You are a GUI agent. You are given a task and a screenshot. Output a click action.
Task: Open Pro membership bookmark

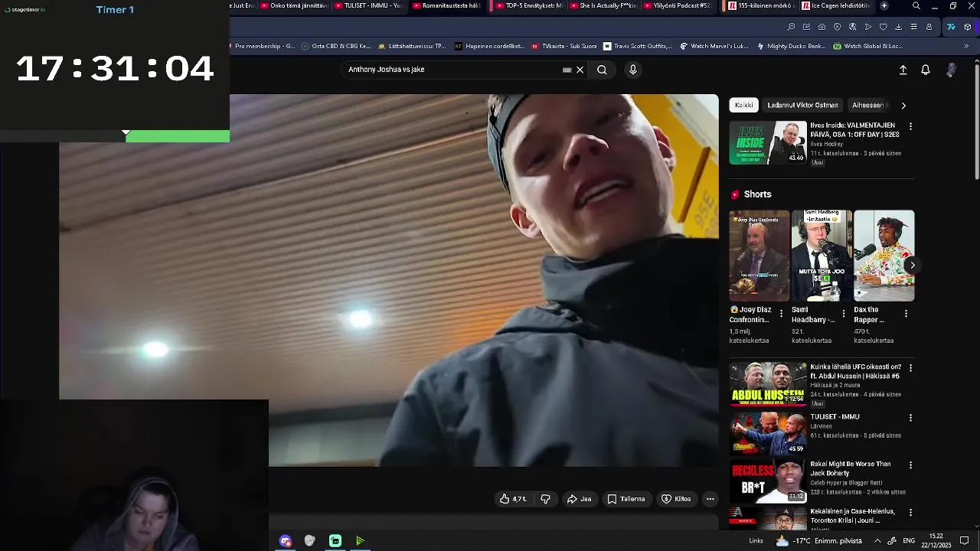(262, 46)
